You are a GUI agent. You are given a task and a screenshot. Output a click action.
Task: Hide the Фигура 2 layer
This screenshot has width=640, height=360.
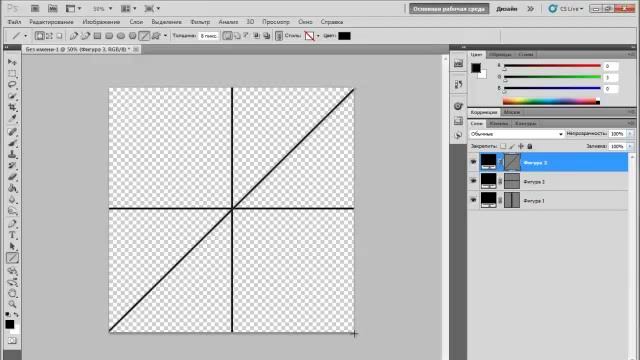click(x=473, y=181)
